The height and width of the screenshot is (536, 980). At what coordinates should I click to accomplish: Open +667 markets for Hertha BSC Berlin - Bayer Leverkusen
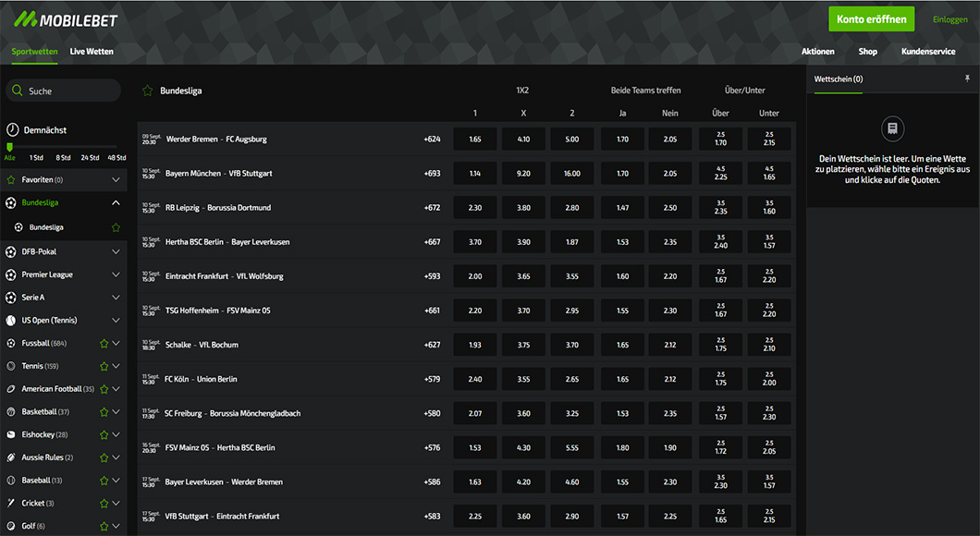coord(432,242)
